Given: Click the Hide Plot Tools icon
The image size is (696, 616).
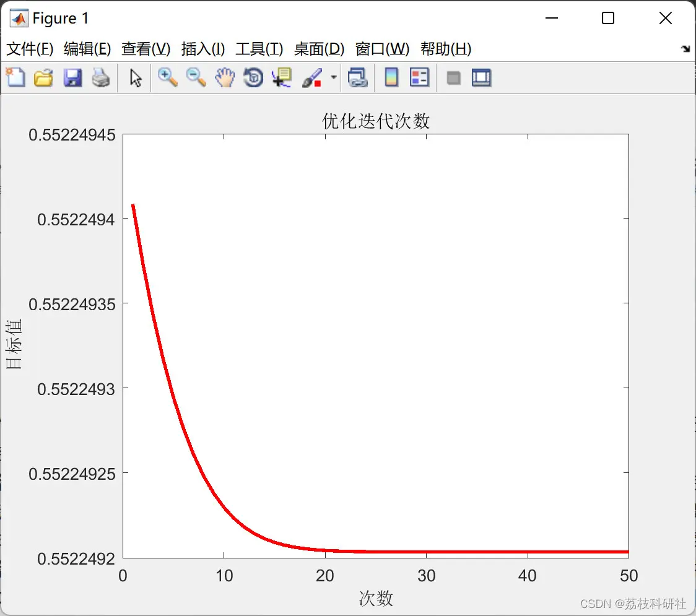Looking at the screenshot, I should point(453,79).
